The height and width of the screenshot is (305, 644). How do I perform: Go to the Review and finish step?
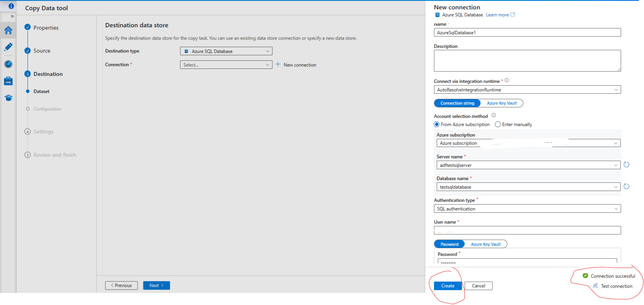[x=54, y=155]
